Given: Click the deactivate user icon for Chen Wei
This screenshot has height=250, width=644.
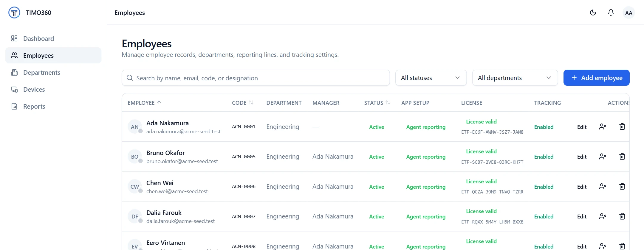Looking at the screenshot, I should click(x=603, y=187).
